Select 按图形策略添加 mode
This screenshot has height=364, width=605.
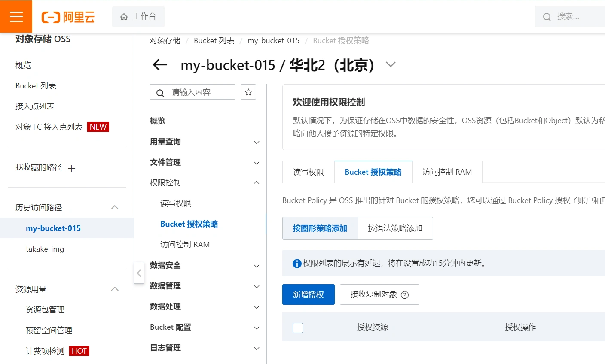pos(320,228)
